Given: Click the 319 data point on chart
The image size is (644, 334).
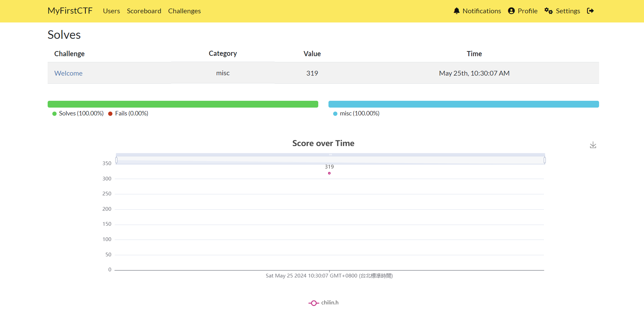Looking at the screenshot, I should pos(329,173).
